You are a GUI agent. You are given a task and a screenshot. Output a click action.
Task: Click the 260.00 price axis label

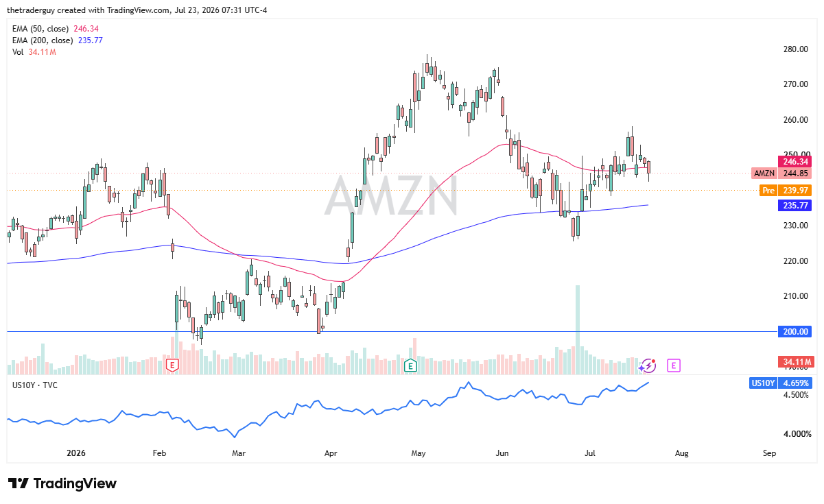coord(794,120)
